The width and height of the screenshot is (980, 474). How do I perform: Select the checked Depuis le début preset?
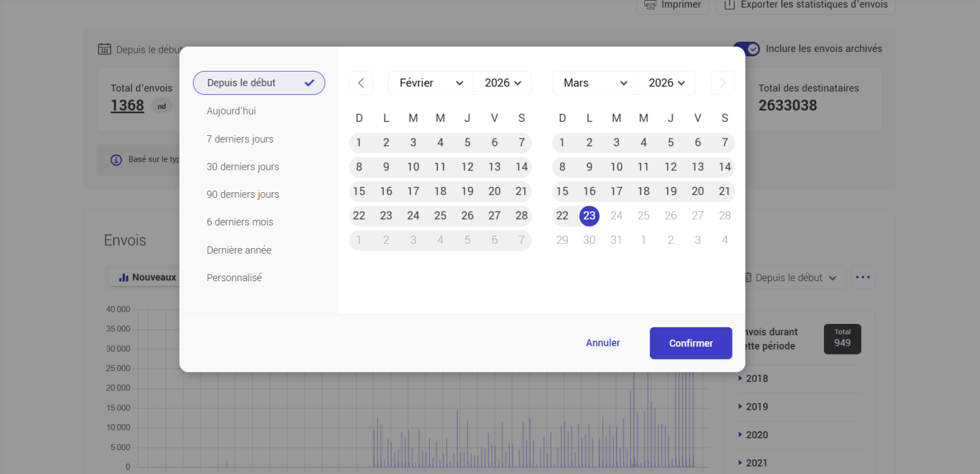(258, 83)
